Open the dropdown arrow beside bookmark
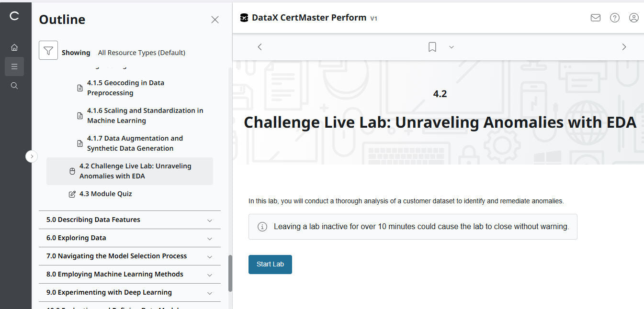The image size is (644, 309). (x=451, y=47)
